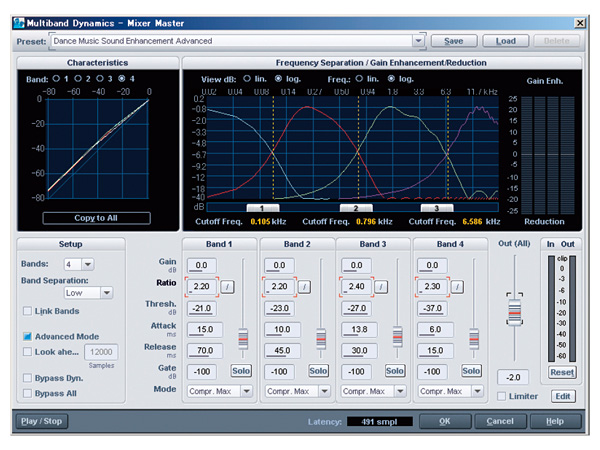Image resolution: width=600 pixels, height=450 pixels.
Task: Set View dB to lin.
Action: pyautogui.click(x=247, y=78)
